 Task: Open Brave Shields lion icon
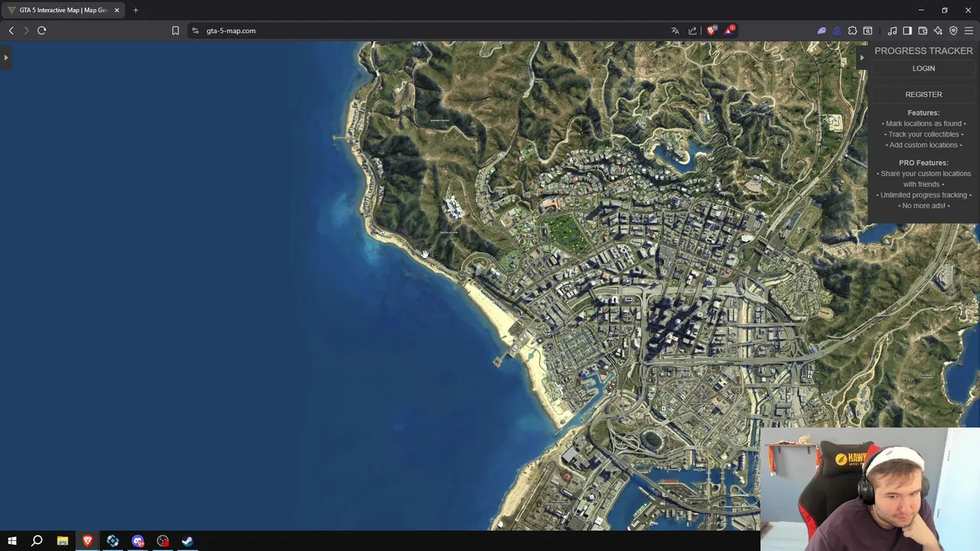(712, 31)
